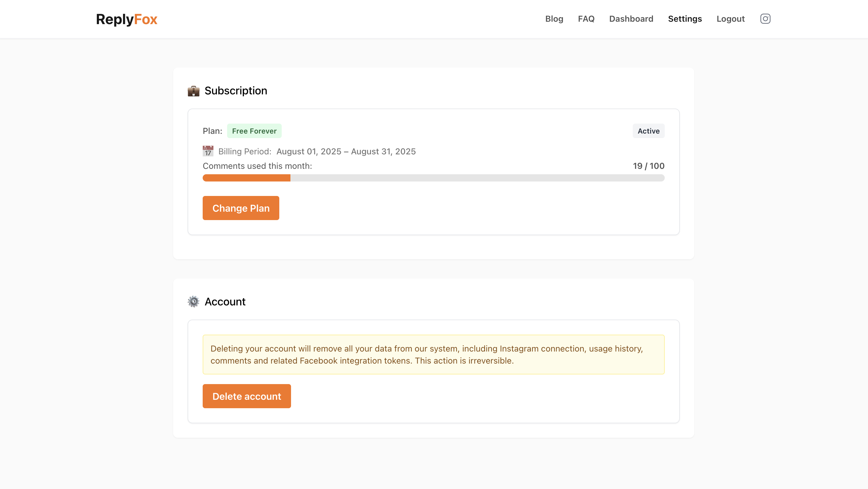This screenshot has width=868, height=489.
Task: Click the account deletion warning notice
Action: pyautogui.click(x=433, y=355)
